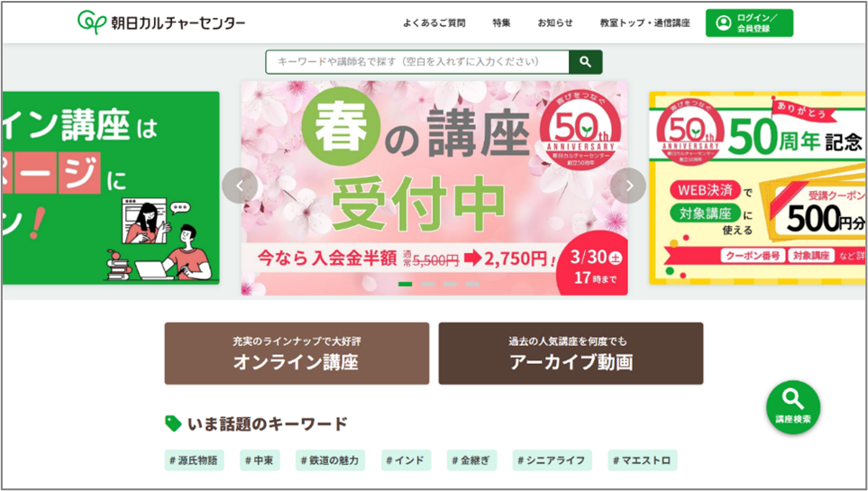Click the user icon on login button

(x=723, y=23)
